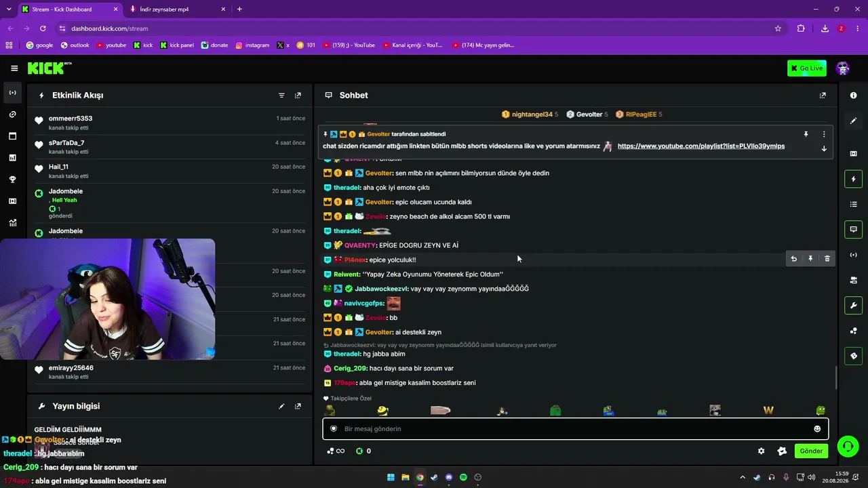Click the Go Live button
Viewport: 868px width, 488px height.
[807, 68]
